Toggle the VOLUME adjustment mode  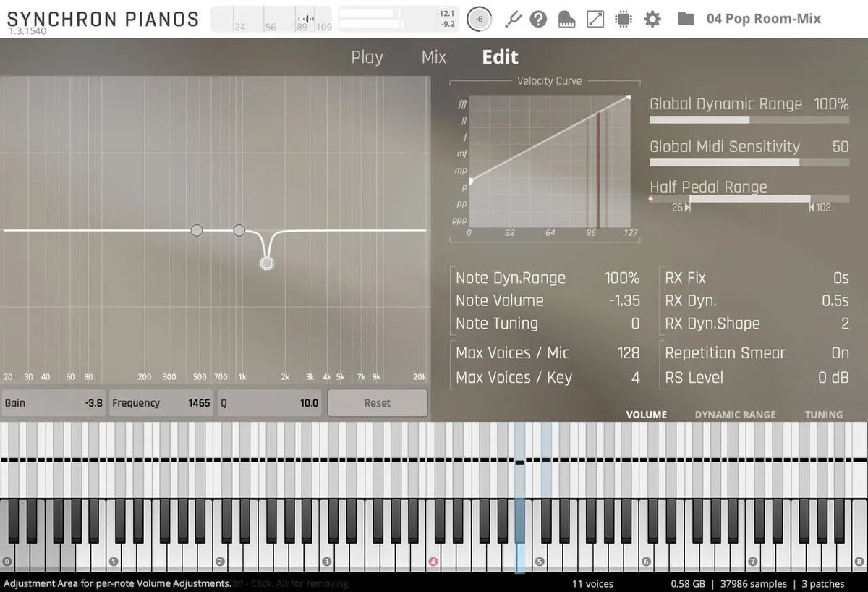pos(646,414)
